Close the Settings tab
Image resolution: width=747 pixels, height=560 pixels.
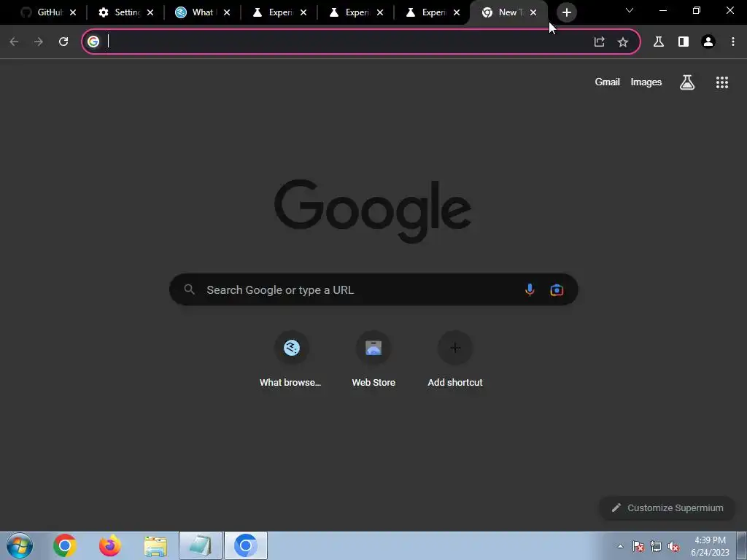coord(150,12)
